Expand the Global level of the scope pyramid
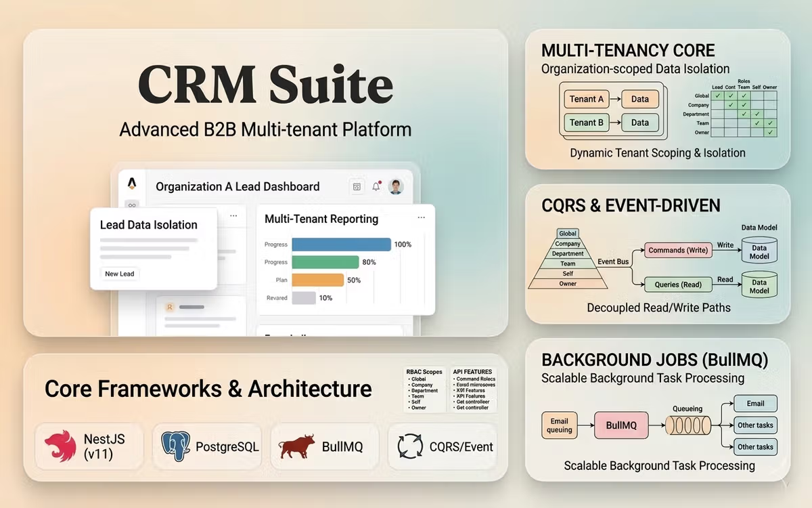 [x=567, y=233]
